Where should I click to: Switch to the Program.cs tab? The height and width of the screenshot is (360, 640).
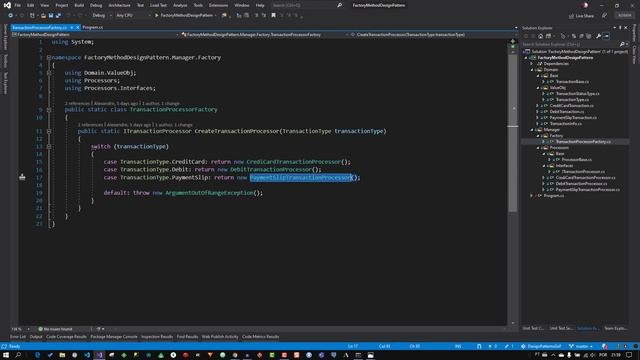(93, 27)
